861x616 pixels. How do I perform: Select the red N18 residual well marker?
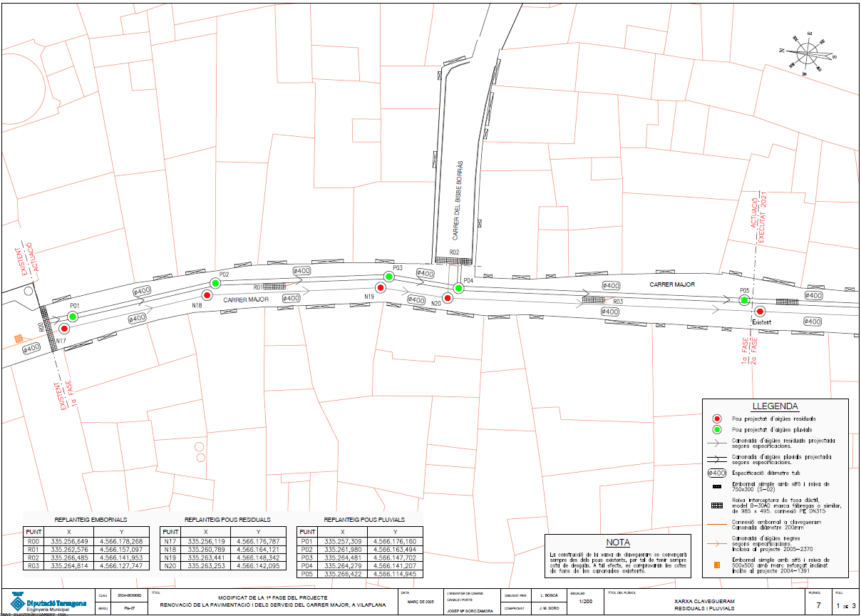pos(207,295)
